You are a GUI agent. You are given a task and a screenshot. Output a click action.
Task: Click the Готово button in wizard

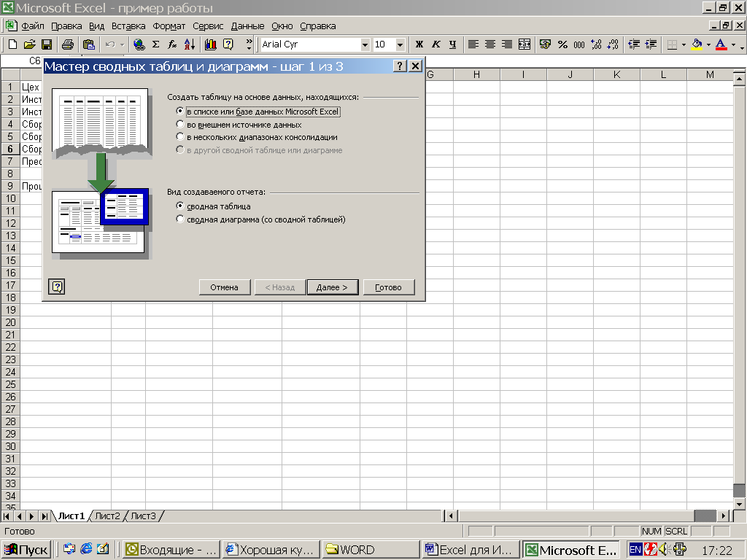(388, 287)
